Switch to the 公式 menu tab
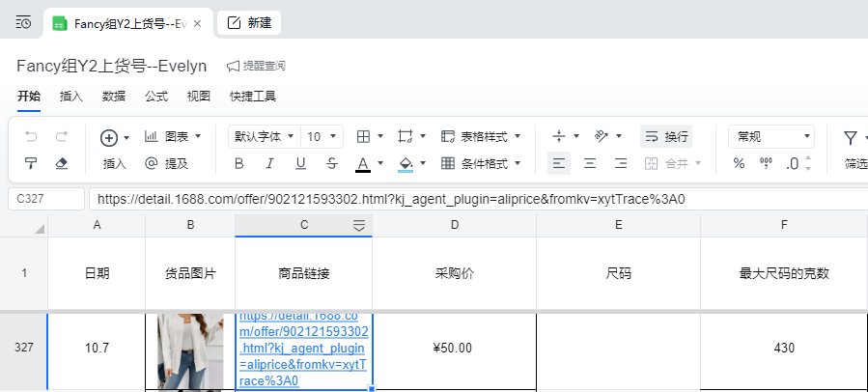This screenshot has height=392, width=868. coord(156,97)
